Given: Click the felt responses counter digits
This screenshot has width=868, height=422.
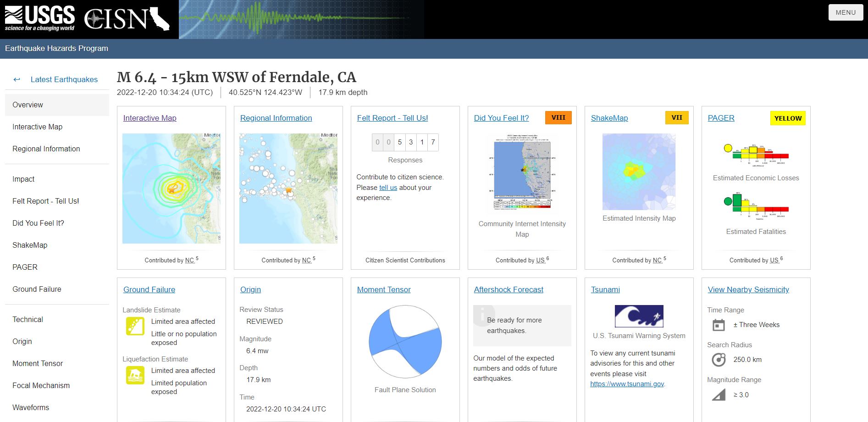Looking at the screenshot, I should pyautogui.click(x=405, y=142).
